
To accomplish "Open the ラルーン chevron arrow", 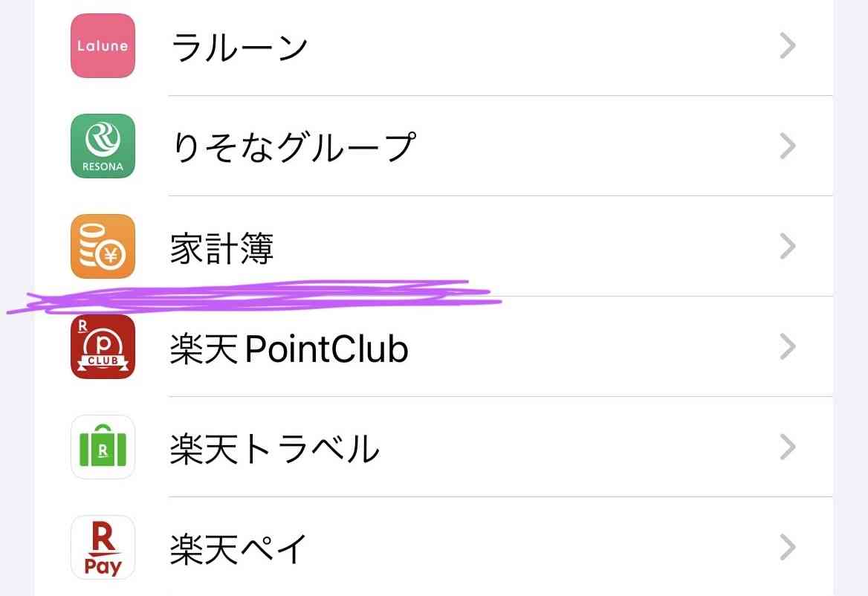I will (x=788, y=46).
